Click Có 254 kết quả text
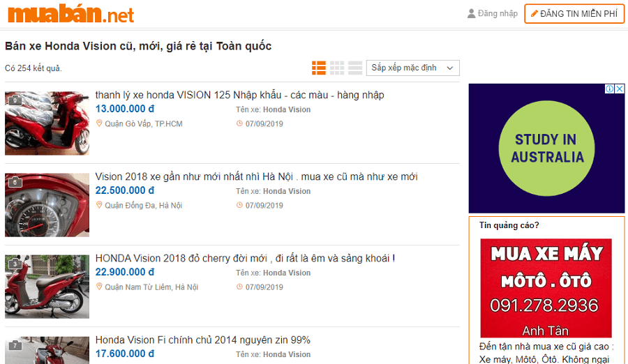This screenshot has height=364, width=628. pyautogui.click(x=33, y=68)
